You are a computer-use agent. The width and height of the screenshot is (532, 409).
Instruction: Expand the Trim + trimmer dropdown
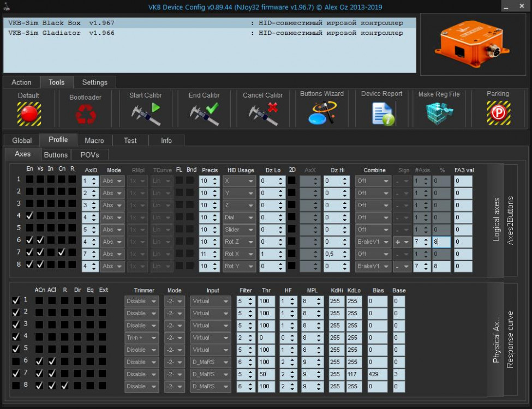coord(141,338)
